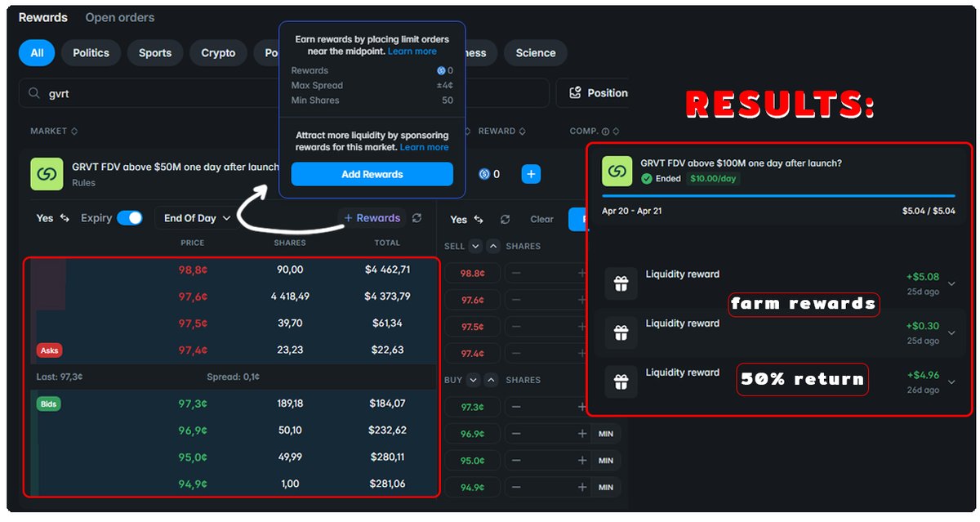Click MIN on the 95.0¢ buy row
Image resolution: width=980 pixels, height=522 pixels.
pyautogui.click(x=606, y=461)
